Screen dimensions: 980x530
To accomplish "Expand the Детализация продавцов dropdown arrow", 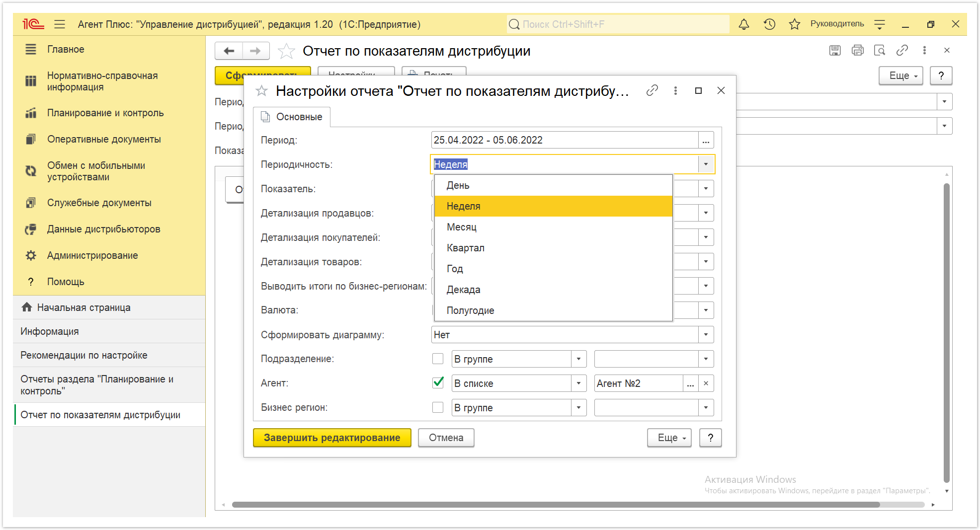I will point(706,213).
